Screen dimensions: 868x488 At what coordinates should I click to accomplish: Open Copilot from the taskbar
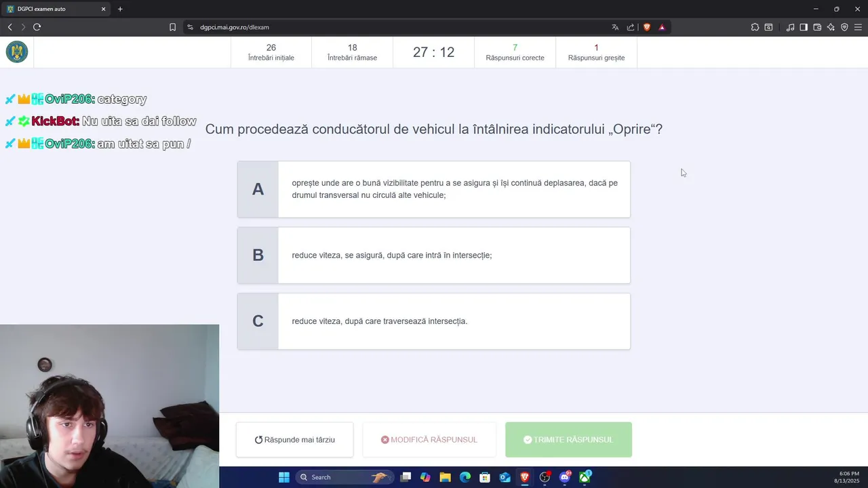[x=425, y=477]
